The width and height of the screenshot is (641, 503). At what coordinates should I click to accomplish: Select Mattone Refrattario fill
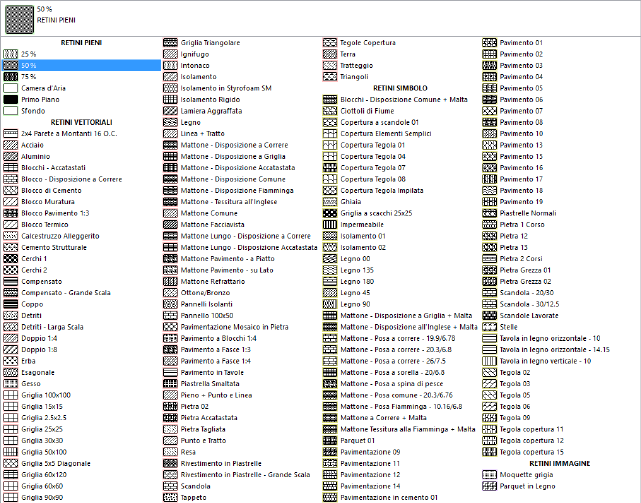pyautogui.click(x=213, y=281)
